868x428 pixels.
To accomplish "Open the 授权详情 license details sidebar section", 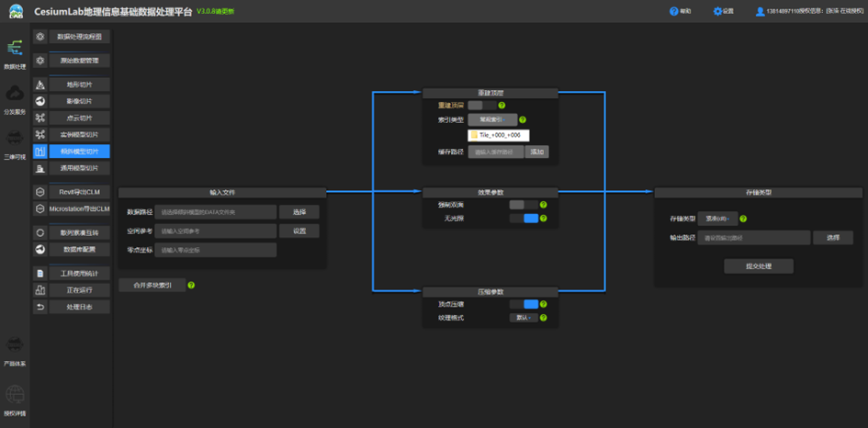I will pos(15,400).
